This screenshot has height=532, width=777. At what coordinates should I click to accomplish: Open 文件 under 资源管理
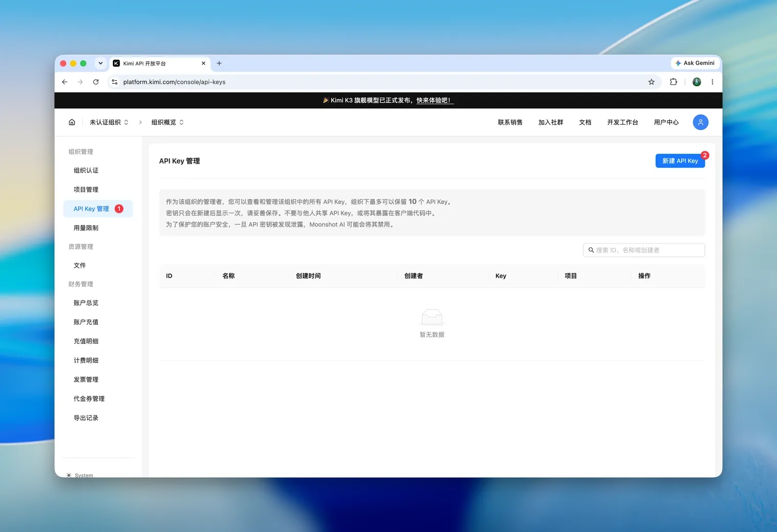pos(98,265)
